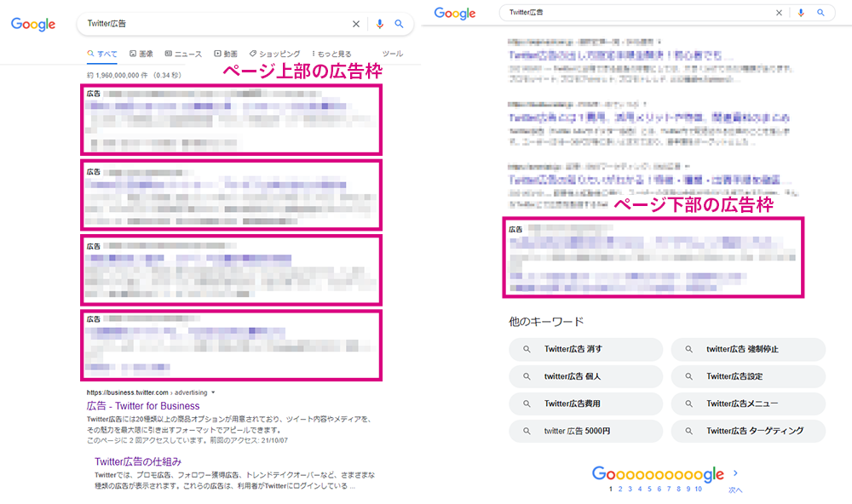
Task: Click magnifier icon of twitter広告 個人 chip
Action: (x=527, y=376)
